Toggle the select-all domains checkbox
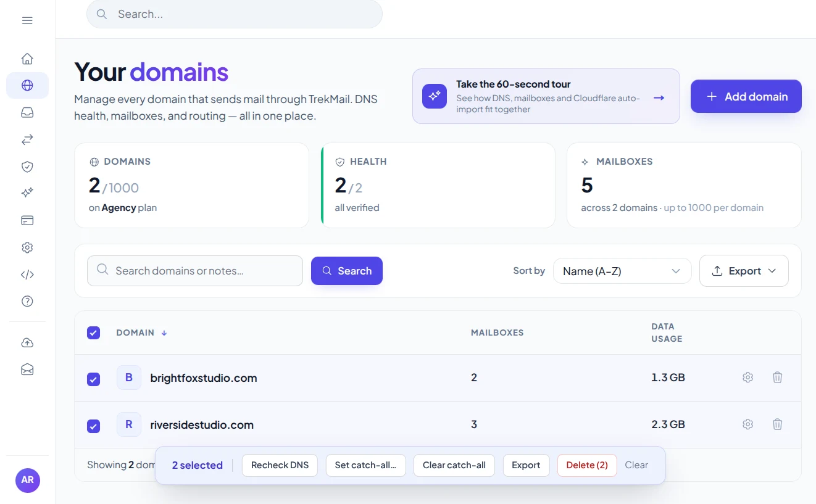The height and width of the screenshot is (504, 816). click(93, 333)
